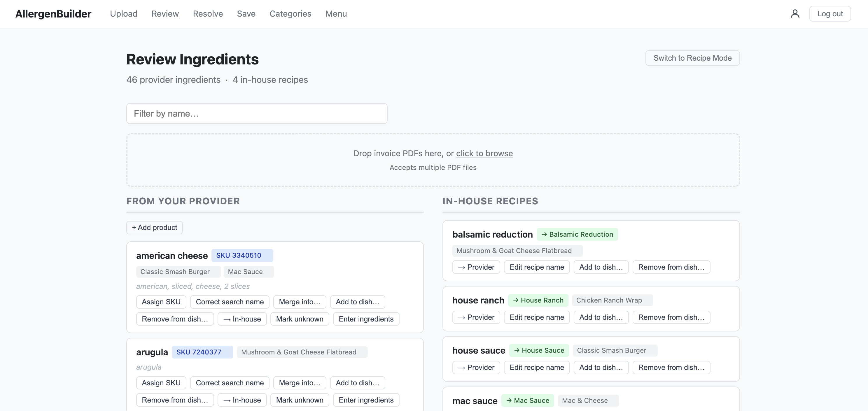Open the Resolve nav item
868x411 pixels.
tap(208, 14)
